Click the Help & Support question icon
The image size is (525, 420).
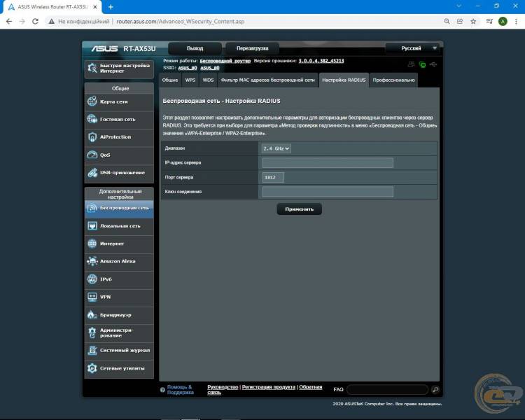tap(162, 390)
